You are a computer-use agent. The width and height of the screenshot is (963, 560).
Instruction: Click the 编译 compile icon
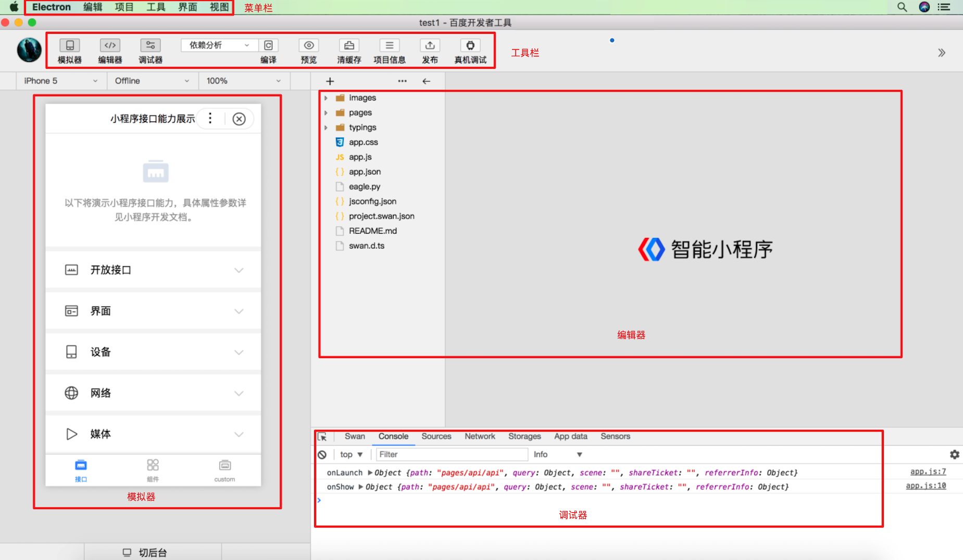(268, 45)
